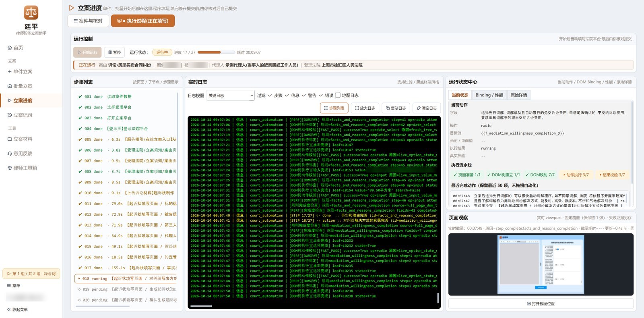This screenshot has width=644, height=318.
Task: Click the 结果校验 3/7 pipeline chip
Action: click(612, 175)
